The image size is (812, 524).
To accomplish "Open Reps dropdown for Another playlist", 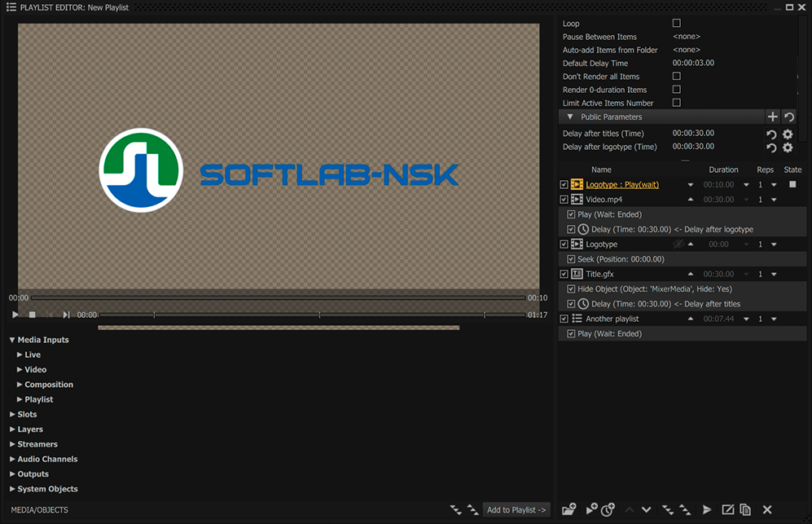I will coord(774,319).
